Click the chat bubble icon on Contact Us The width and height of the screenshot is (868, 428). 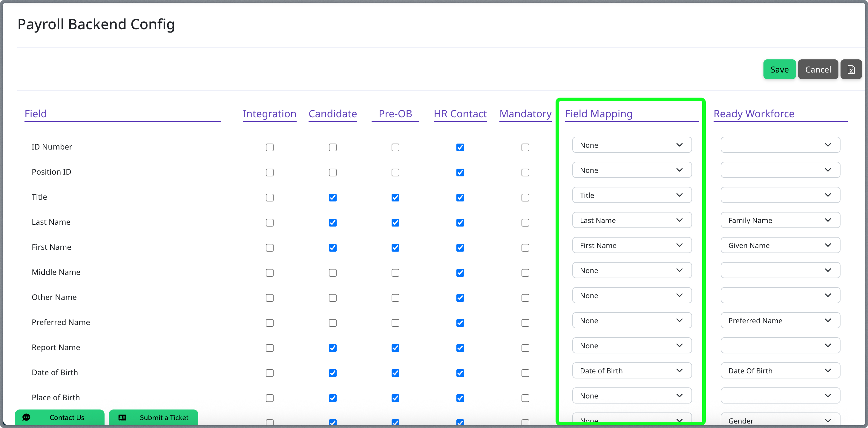click(x=26, y=417)
